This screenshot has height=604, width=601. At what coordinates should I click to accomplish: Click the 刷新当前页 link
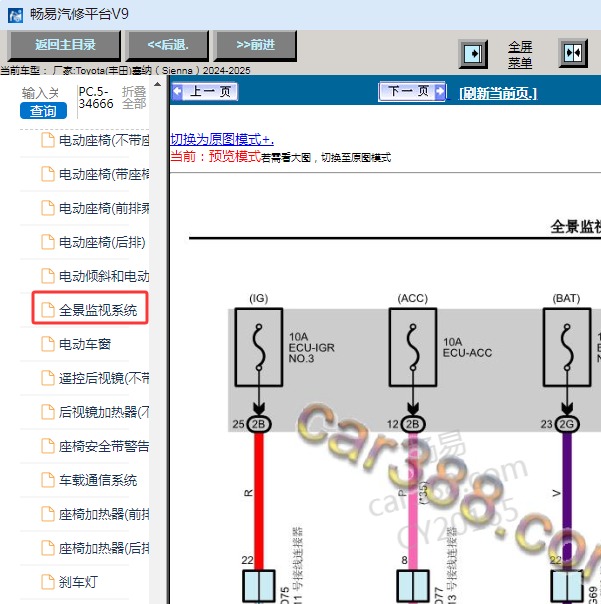[498, 93]
